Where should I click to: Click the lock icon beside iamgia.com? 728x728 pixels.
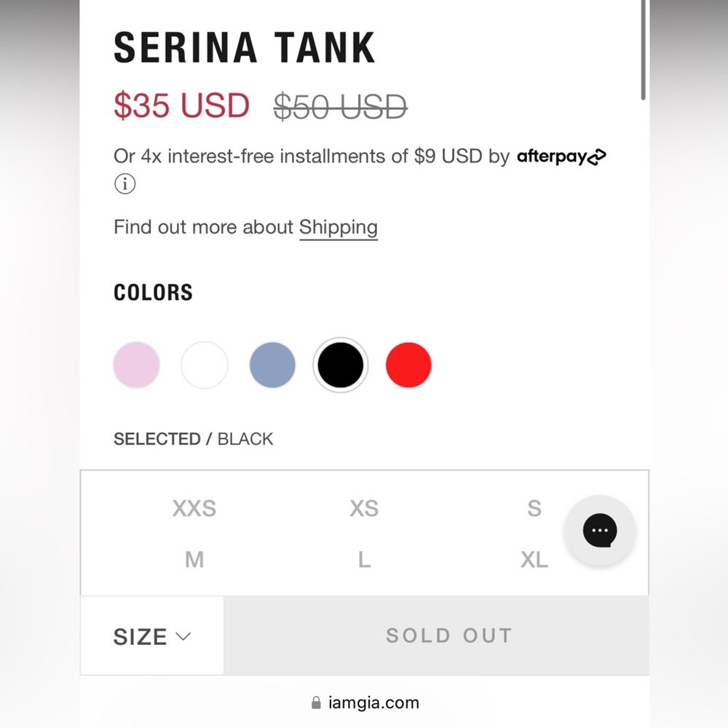[316, 703]
